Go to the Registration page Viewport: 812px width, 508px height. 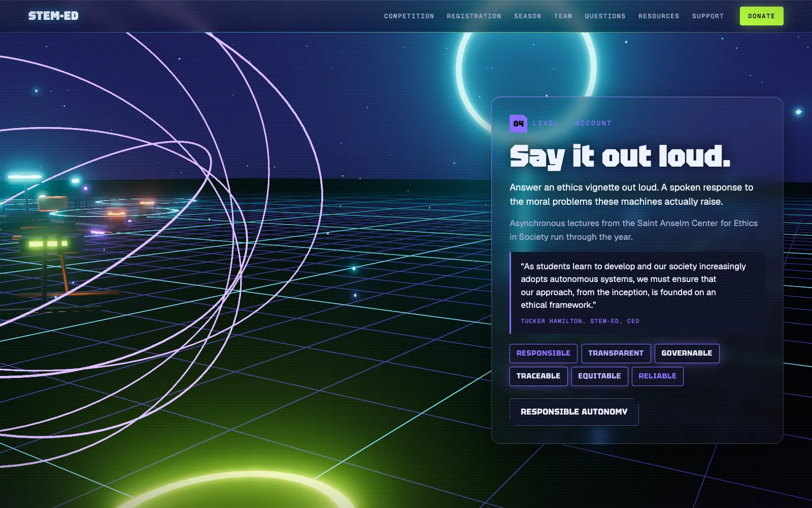(x=474, y=16)
